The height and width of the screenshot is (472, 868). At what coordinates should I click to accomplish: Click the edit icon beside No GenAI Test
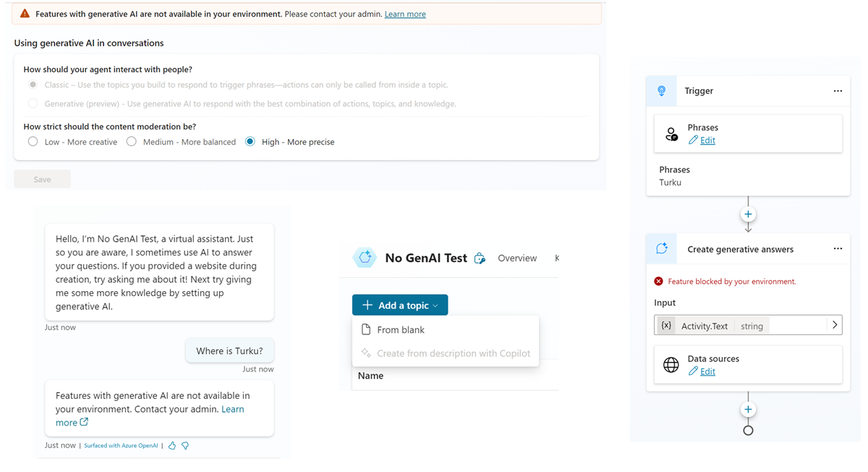(x=480, y=258)
